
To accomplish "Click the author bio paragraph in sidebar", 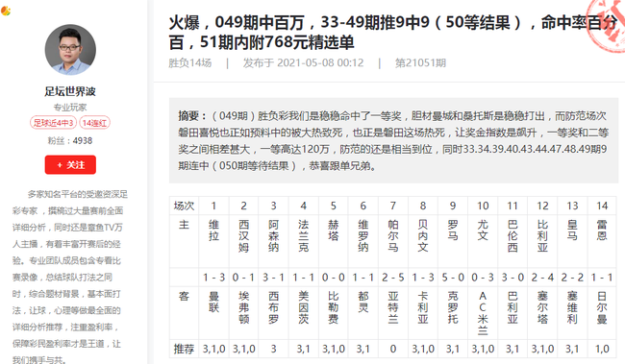I will tap(70, 278).
